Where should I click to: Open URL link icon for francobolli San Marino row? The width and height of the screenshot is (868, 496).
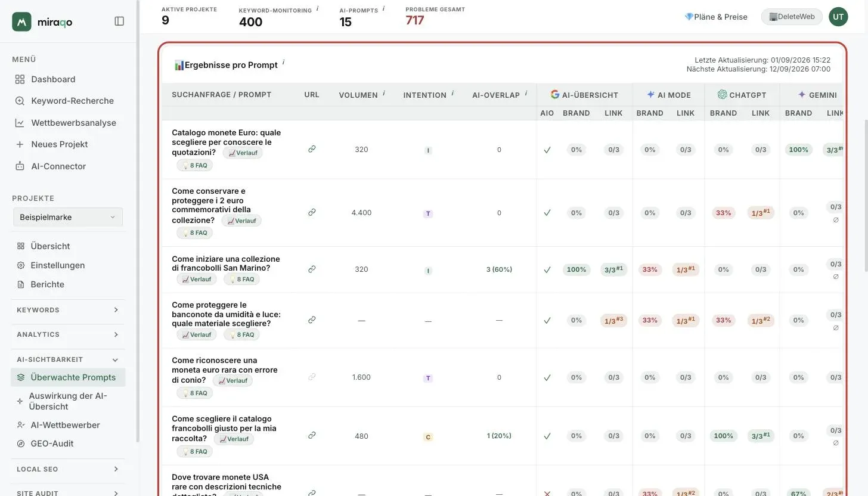[312, 269]
